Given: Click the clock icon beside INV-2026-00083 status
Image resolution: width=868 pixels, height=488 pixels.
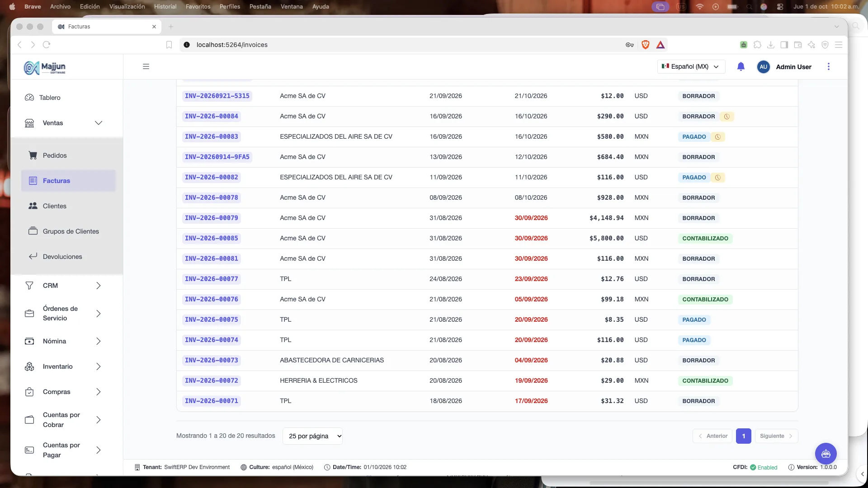Looking at the screenshot, I should tap(718, 137).
